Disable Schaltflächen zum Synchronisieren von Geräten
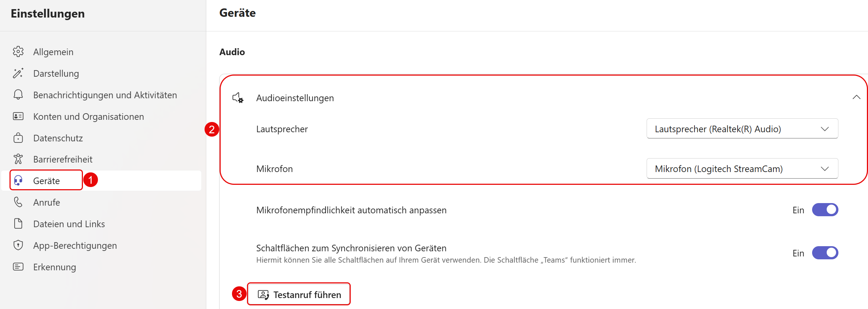 [x=825, y=253]
